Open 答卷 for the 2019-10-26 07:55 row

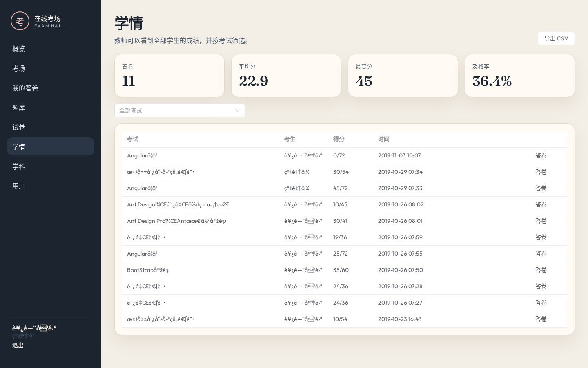tap(541, 254)
